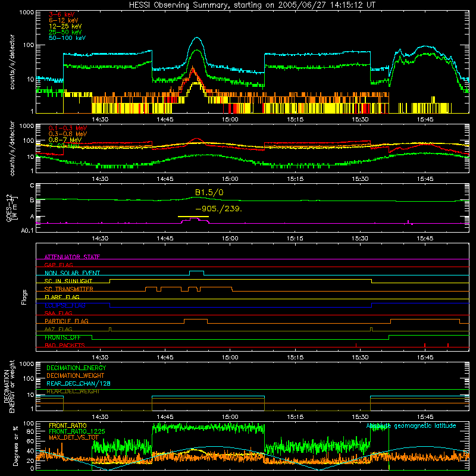The width and height of the screenshot is (476, 476).
Task: Click 15:15 tick under the decimation panel
Action: [x=295, y=417]
